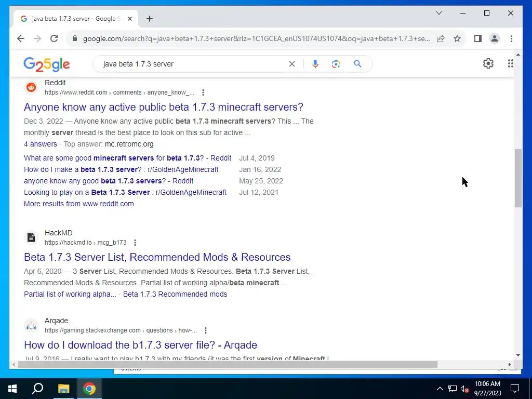The height and width of the screenshot is (399, 532).
Task: Click the Arqade favicon
Action: coord(31,325)
